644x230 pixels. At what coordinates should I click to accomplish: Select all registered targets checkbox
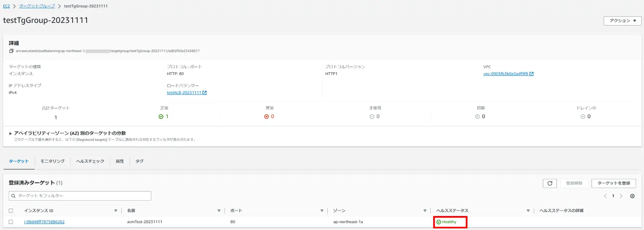click(x=11, y=211)
